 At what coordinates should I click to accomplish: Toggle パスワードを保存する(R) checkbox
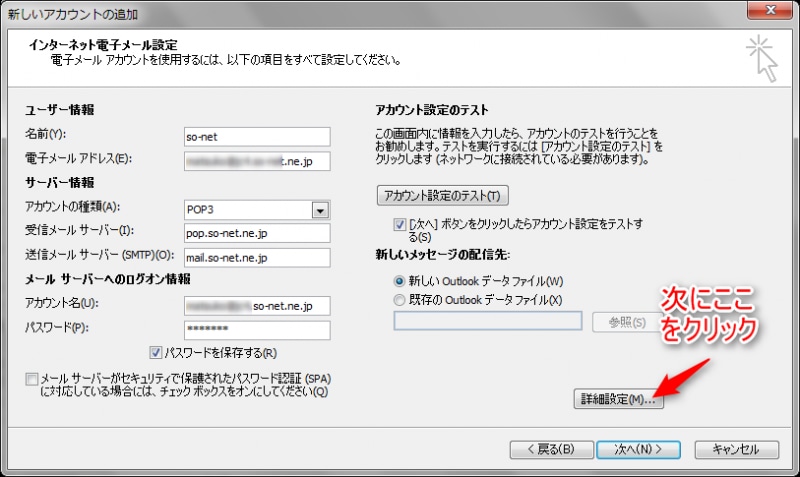pyautogui.click(x=156, y=353)
